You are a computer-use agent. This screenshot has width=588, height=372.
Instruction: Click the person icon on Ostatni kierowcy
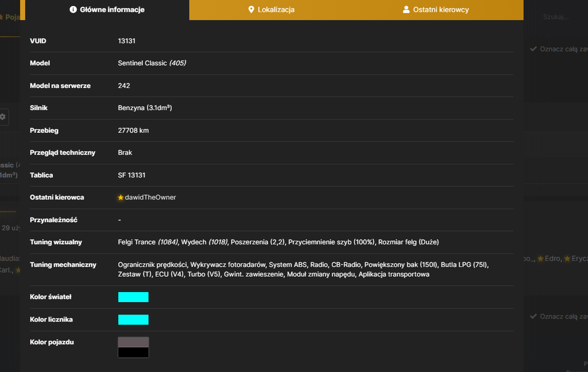pyautogui.click(x=406, y=9)
